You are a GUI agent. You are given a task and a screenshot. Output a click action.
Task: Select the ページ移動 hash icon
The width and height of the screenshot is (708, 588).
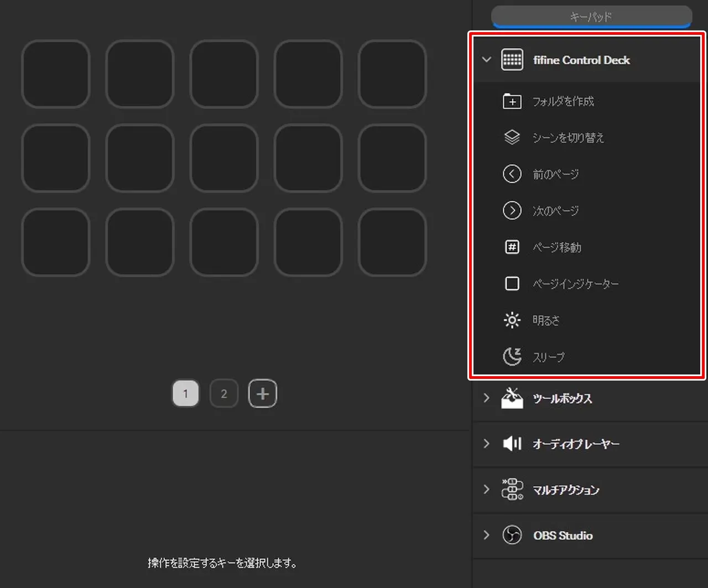(512, 247)
